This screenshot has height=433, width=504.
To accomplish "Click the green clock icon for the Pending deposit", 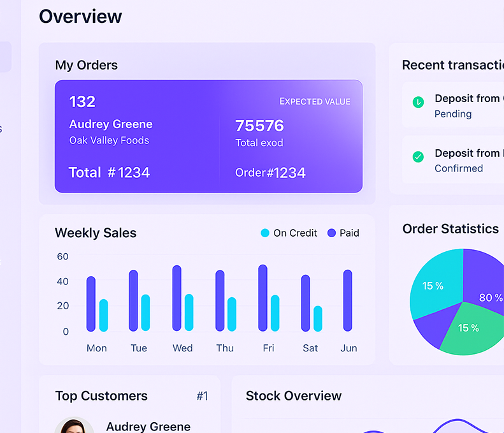I will tap(418, 102).
